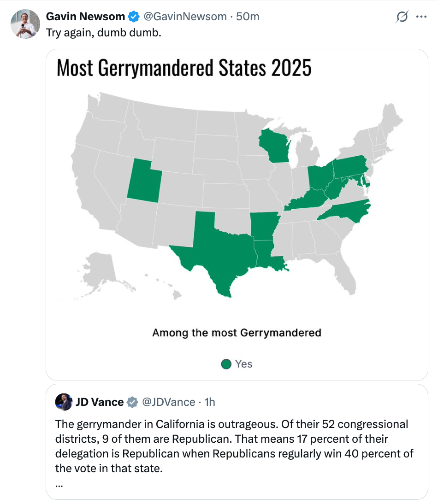This screenshot has width=438, height=504.
Task: Click the "Most Gerrymandered States 2025" map title
Action: click(x=184, y=68)
